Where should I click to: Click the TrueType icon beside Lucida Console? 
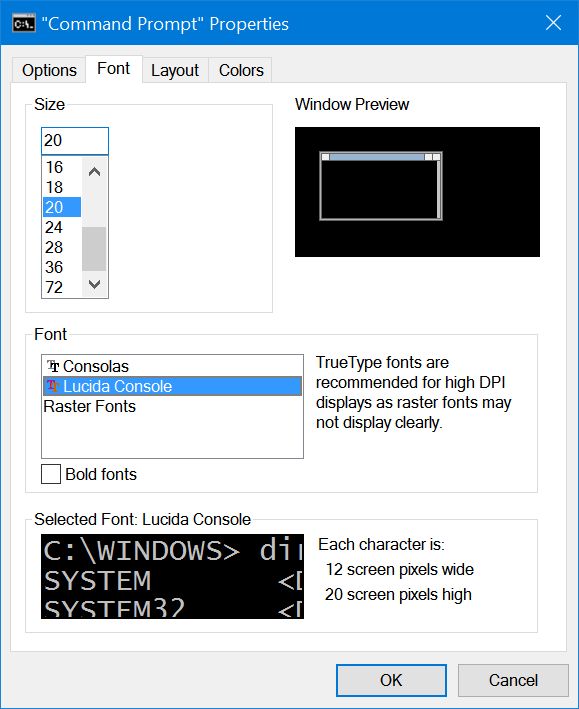[53, 386]
